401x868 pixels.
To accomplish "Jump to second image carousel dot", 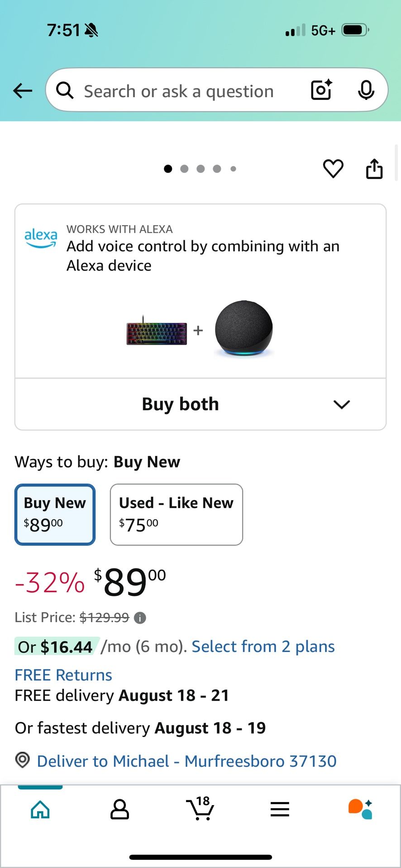I will tap(184, 169).
